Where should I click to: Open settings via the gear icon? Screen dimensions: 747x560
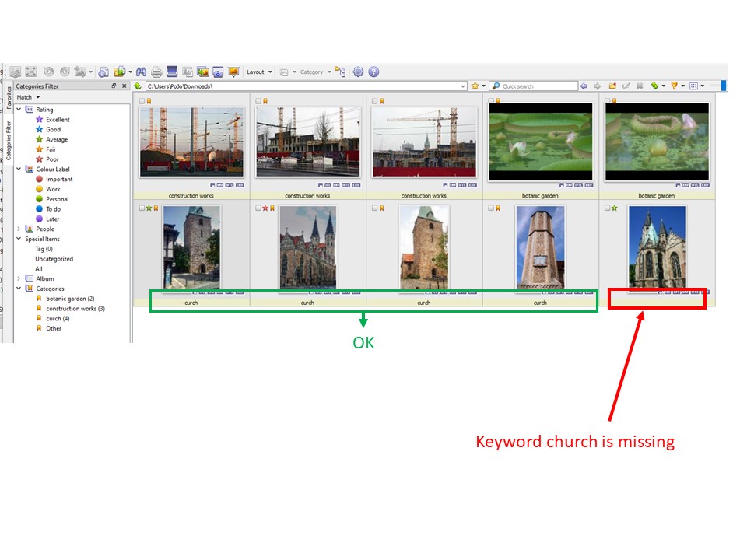[x=358, y=72]
